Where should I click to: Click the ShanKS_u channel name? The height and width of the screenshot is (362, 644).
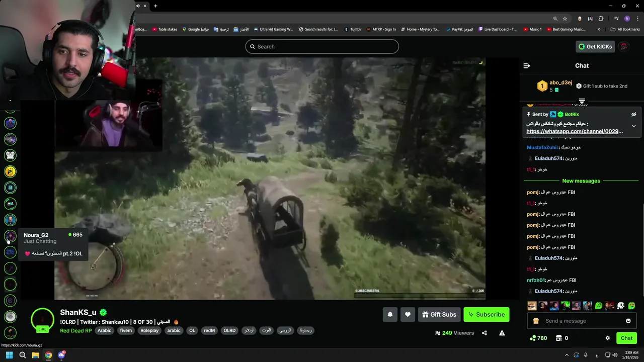pyautogui.click(x=78, y=313)
